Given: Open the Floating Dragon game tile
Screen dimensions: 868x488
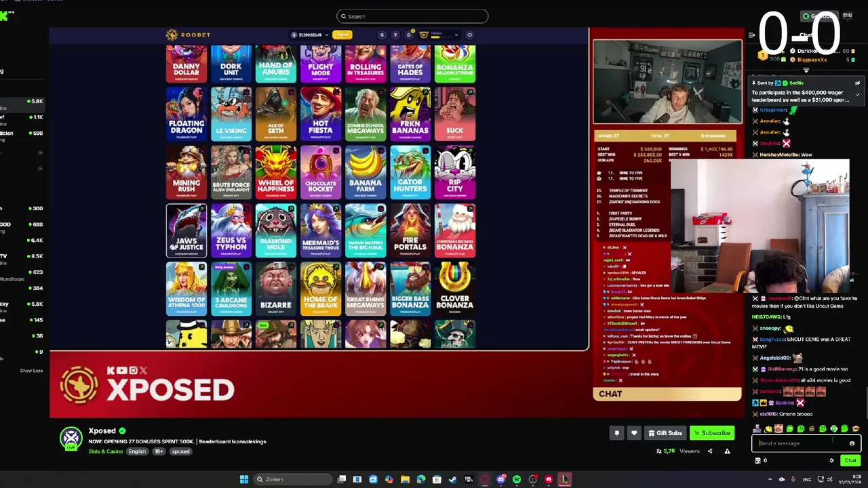Looking at the screenshot, I should click(186, 114).
